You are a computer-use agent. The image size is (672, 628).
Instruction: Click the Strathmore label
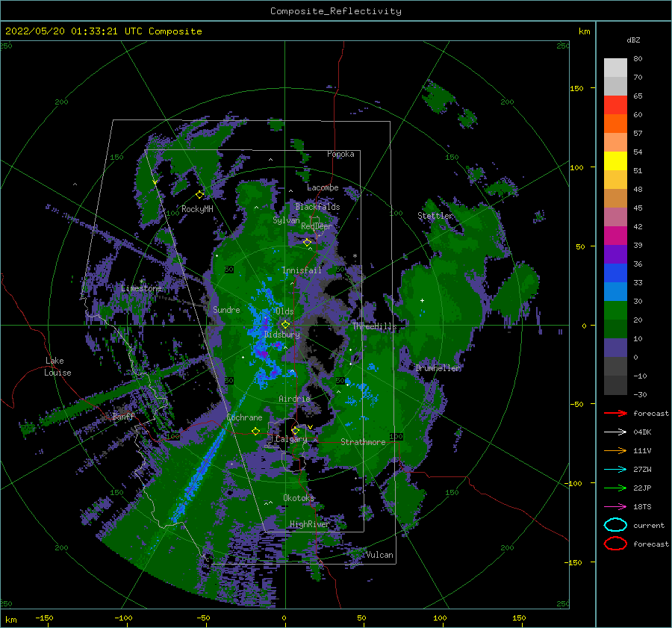tap(363, 442)
